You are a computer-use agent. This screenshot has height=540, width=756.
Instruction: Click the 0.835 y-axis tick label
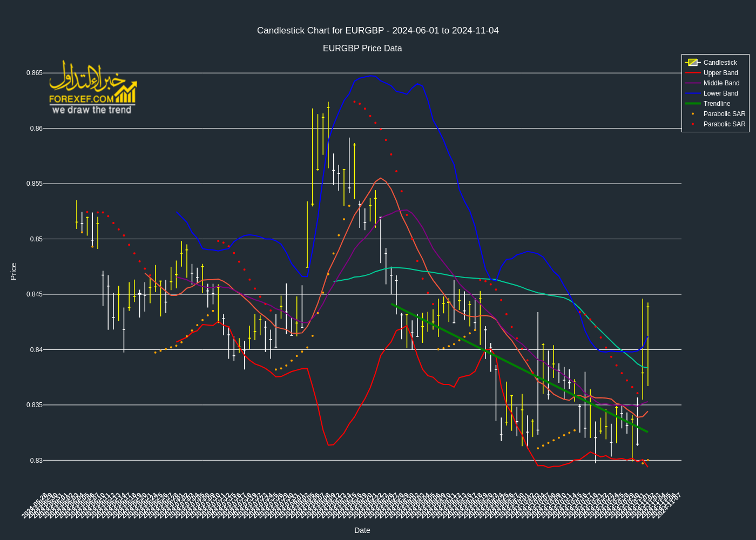(35, 405)
